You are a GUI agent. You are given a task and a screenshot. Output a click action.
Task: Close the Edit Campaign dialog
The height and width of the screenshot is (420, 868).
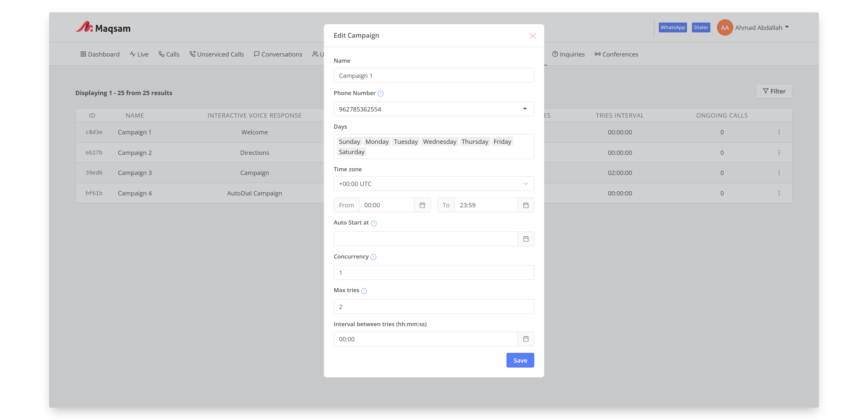click(532, 36)
